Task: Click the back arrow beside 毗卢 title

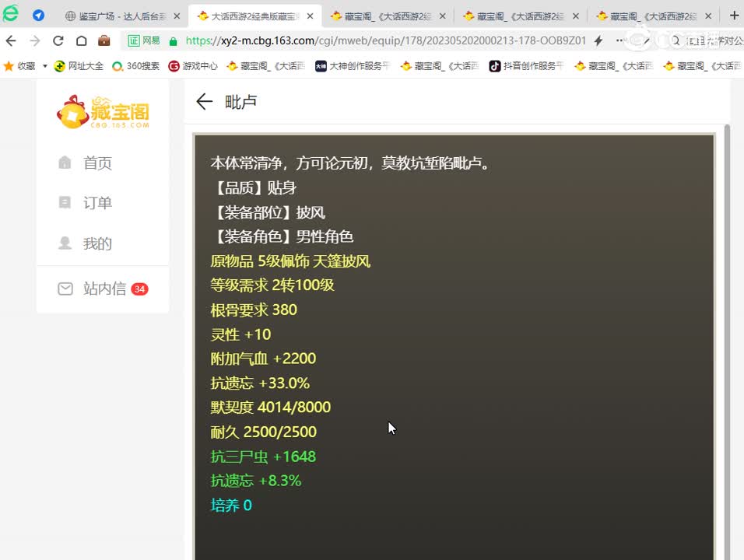Action: (204, 101)
